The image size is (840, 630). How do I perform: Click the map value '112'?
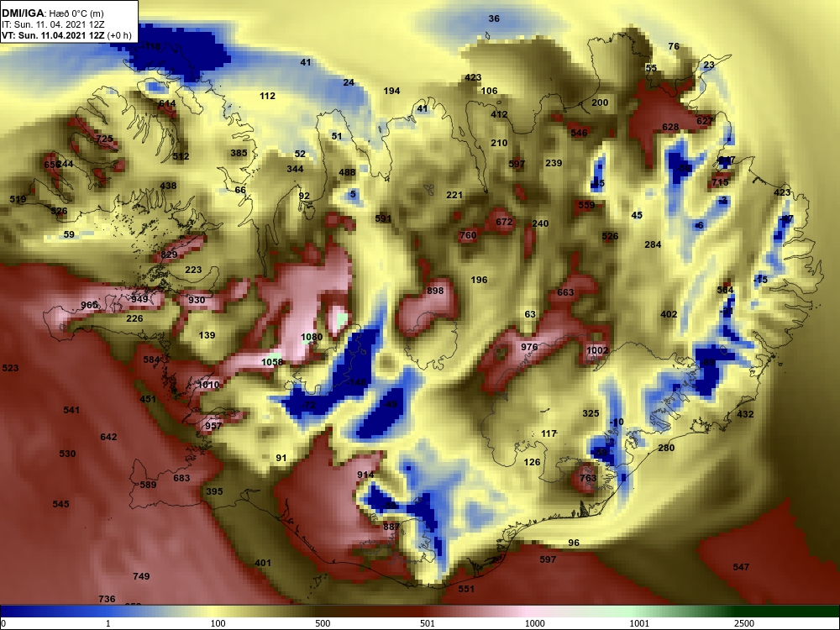click(x=267, y=96)
